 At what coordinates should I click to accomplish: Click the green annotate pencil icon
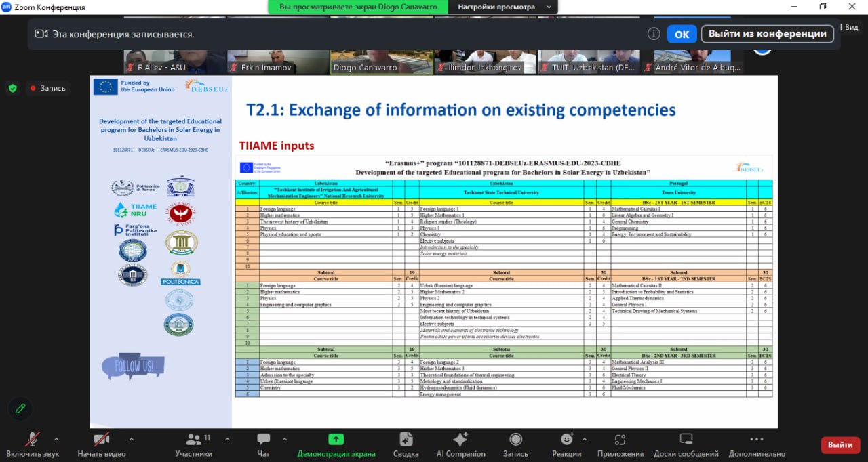coord(20,408)
